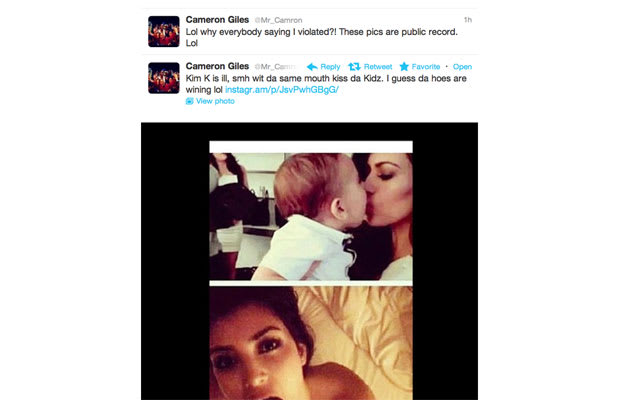The height and width of the screenshot is (400, 620).
Task: Click the View photo image icon
Action: 189,101
